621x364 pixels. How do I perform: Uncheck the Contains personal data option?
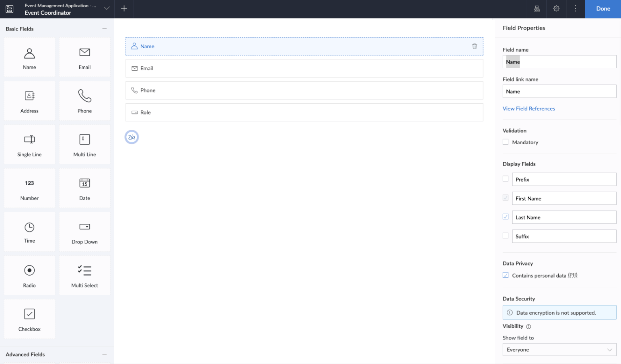click(505, 275)
